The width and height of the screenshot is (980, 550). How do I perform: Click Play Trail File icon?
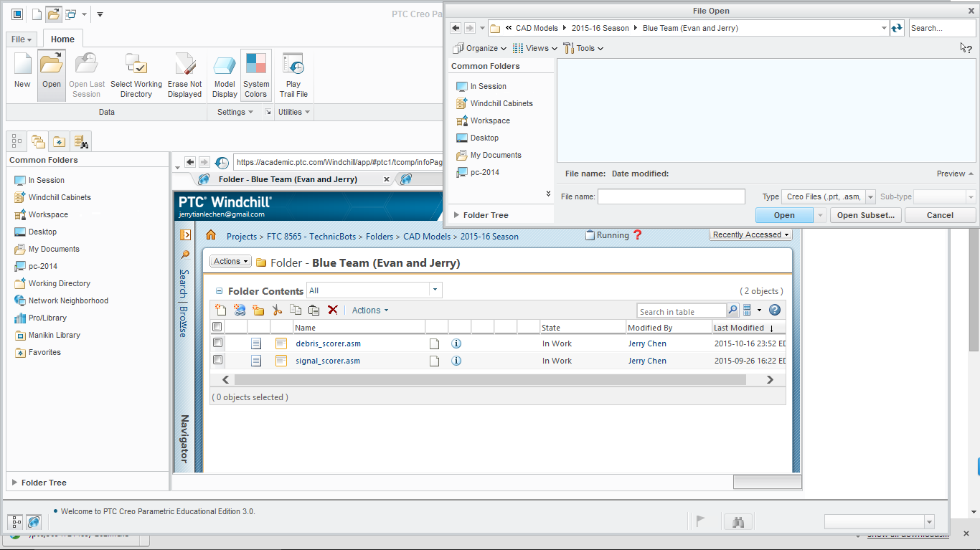coord(293,74)
